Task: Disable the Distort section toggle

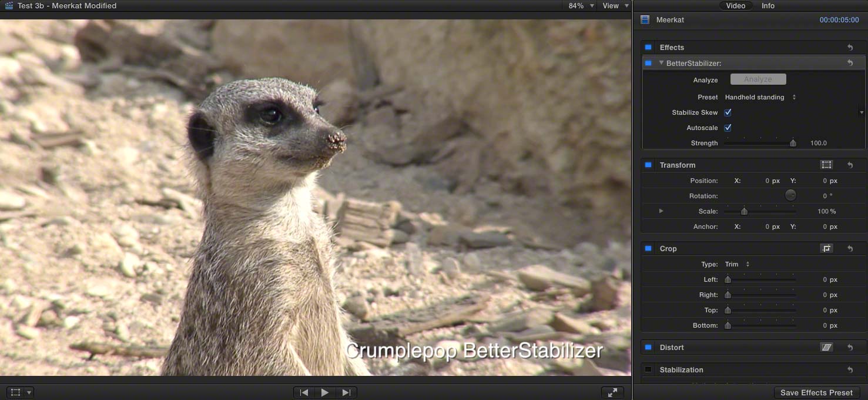Action: point(648,348)
